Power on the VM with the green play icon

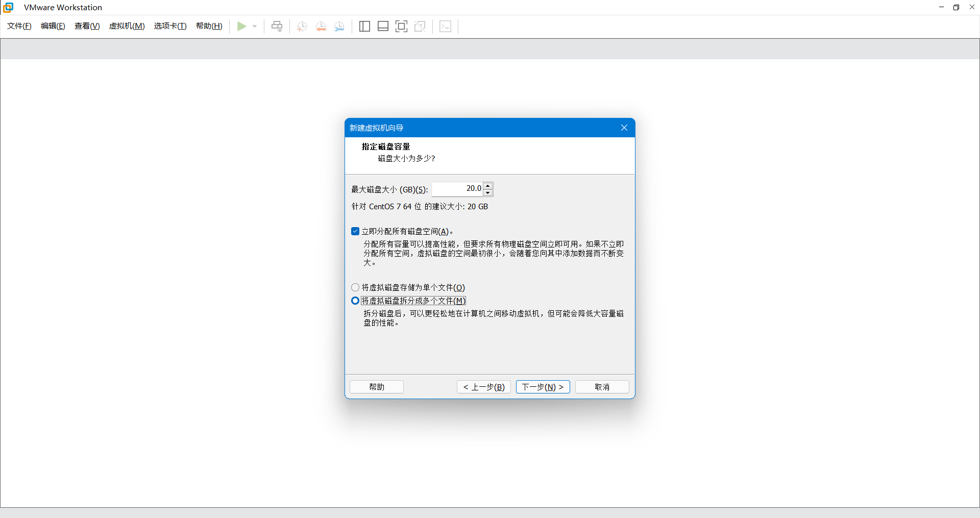[241, 26]
